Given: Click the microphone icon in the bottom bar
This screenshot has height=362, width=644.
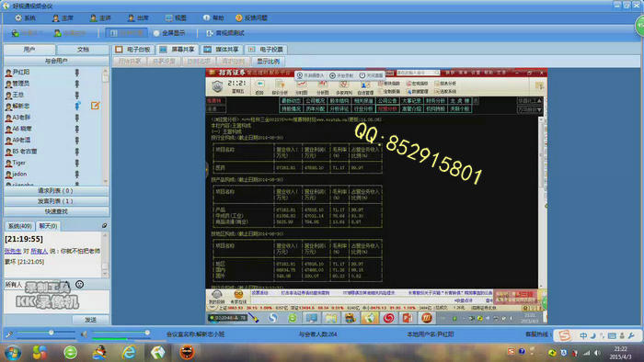Looking at the screenshot, I should pyautogui.click(x=8, y=334).
